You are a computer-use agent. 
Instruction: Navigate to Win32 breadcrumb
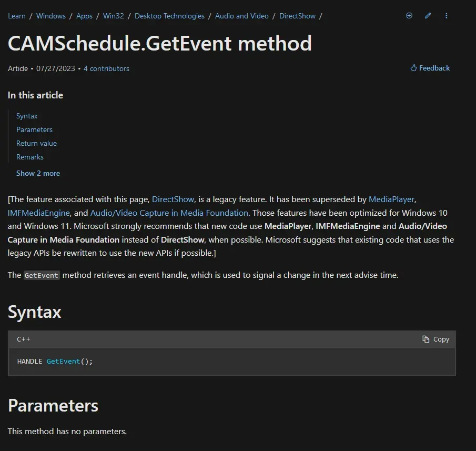click(113, 16)
